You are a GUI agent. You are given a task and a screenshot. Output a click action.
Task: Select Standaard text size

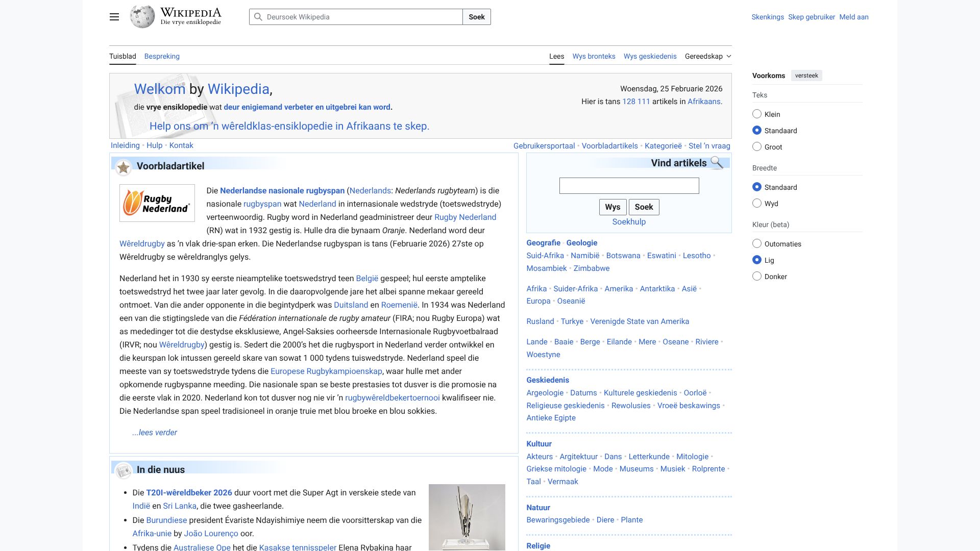[x=757, y=131]
